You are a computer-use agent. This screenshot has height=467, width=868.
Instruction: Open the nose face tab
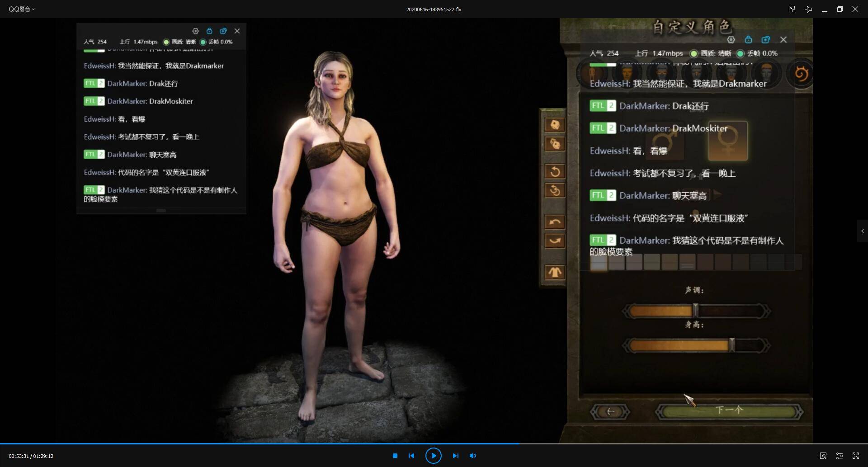[x=697, y=73]
